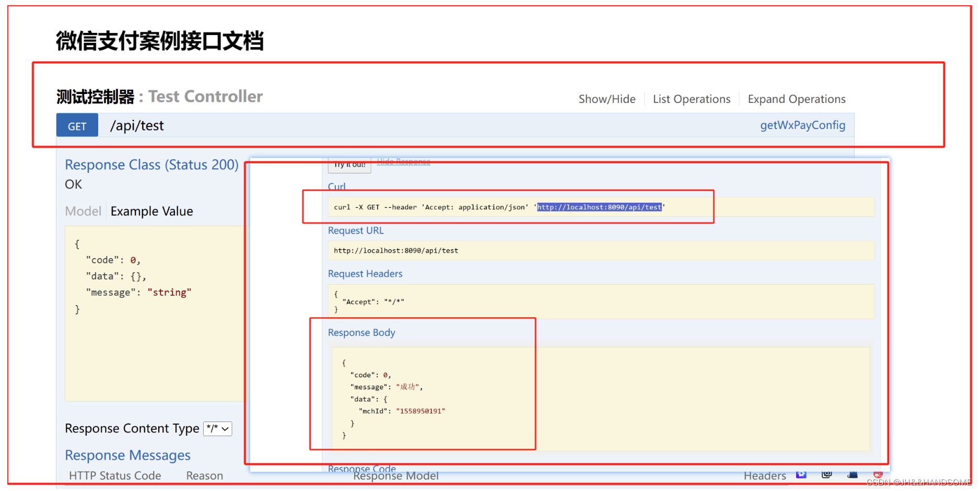The height and width of the screenshot is (491, 980).
Task: Click the blue shopping bag icon
Action: tap(853, 474)
